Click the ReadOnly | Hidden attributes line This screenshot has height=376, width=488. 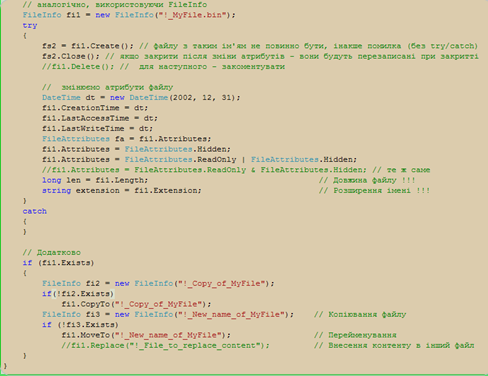pyautogui.click(x=199, y=160)
